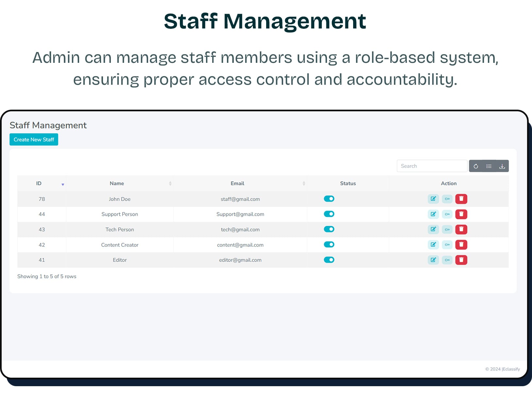The width and height of the screenshot is (532, 396).
Task: Click key icon for John Doe
Action: click(x=447, y=199)
